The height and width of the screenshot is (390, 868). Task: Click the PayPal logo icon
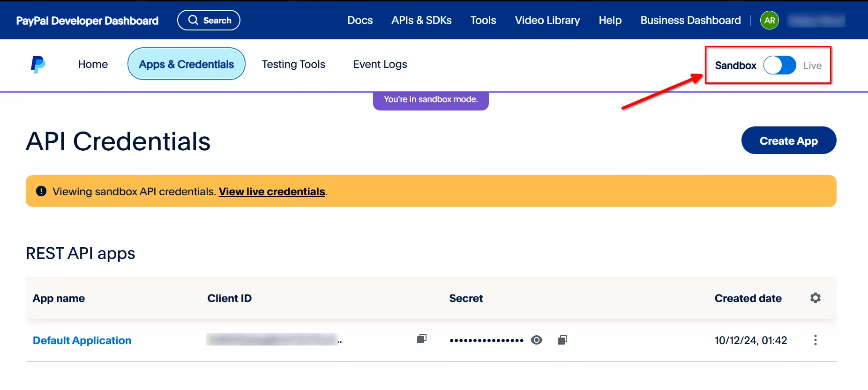pos(38,65)
